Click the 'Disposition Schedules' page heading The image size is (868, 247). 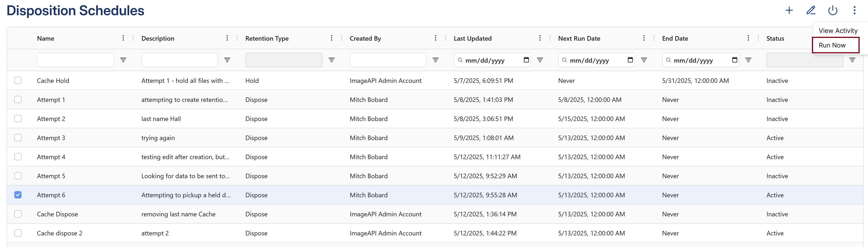pyautogui.click(x=75, y=10)
